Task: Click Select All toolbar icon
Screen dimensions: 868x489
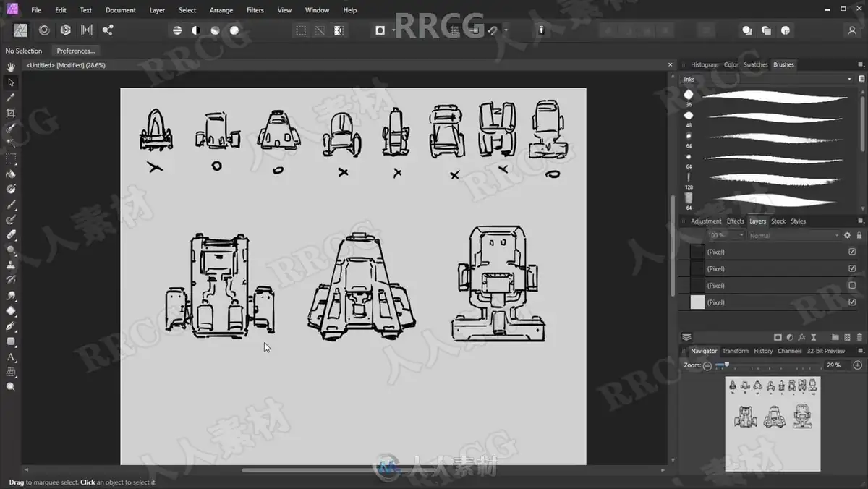Action: click(x=301, y=30)
